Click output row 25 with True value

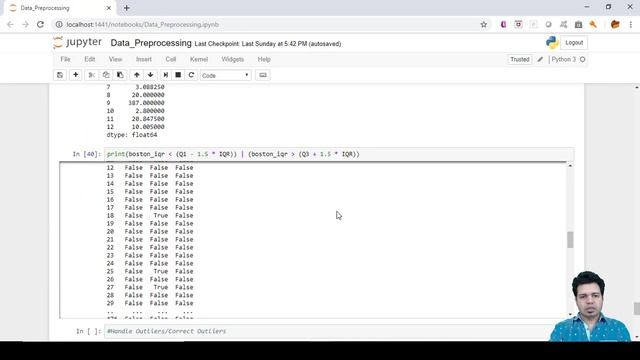[x=150, y=271]
